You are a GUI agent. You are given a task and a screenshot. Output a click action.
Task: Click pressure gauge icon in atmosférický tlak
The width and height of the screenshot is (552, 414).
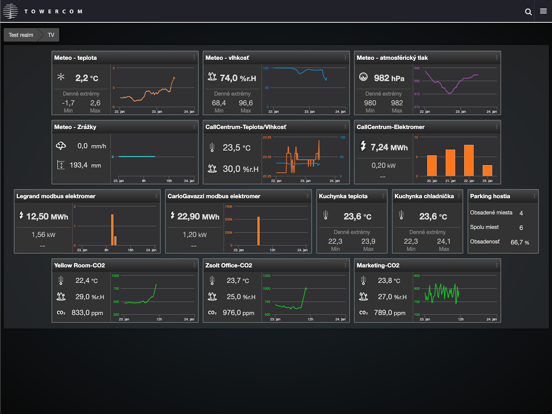pyautogui.click(x=363, y=77)
